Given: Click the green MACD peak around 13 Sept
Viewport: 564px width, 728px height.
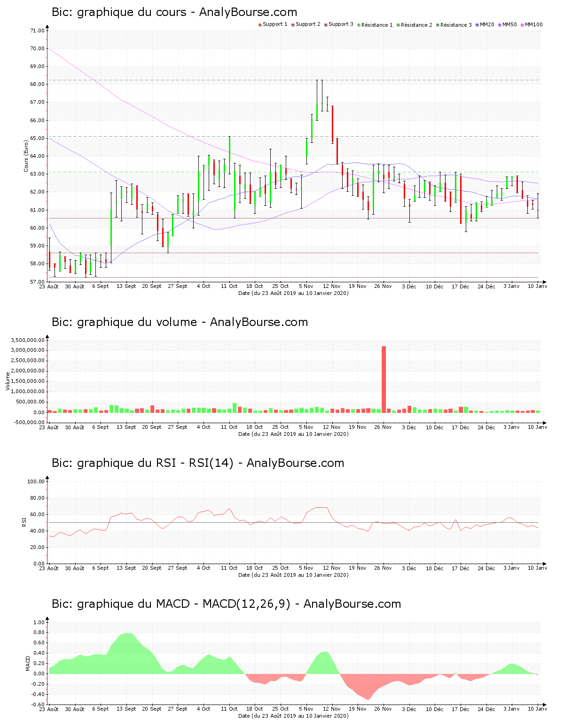Looking at the screenshot, I should [127, 653].
